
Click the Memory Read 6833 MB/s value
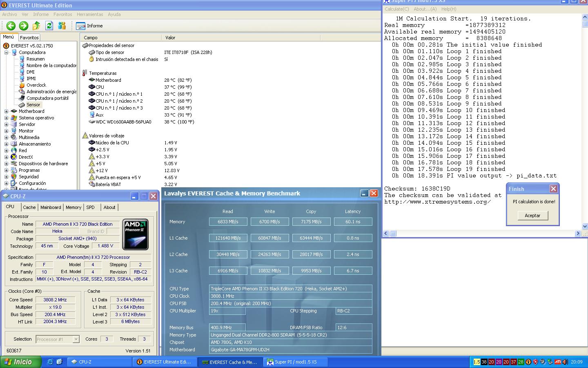click(x=228, y=222)
